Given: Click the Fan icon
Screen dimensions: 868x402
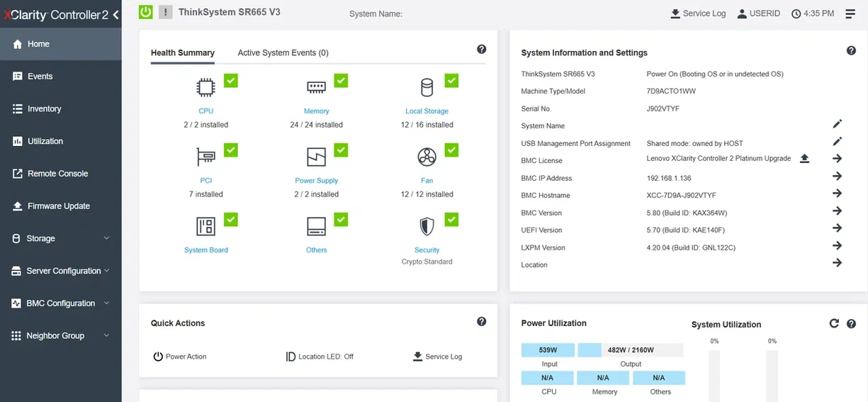Looking at the screenshot, I should tap(427, 157).
